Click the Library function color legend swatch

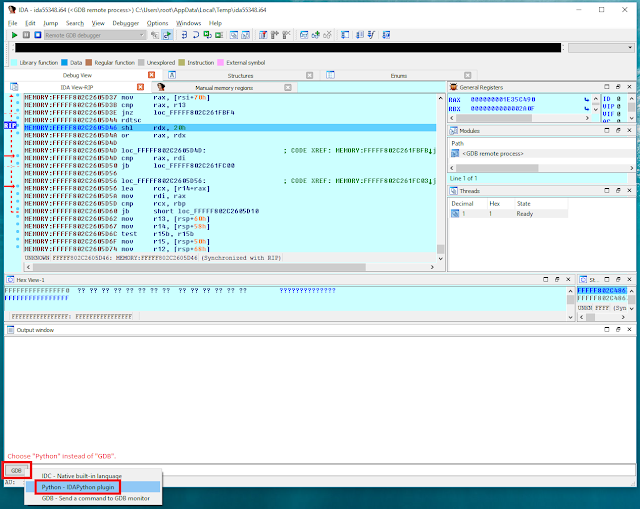click(x=14, y=62)
